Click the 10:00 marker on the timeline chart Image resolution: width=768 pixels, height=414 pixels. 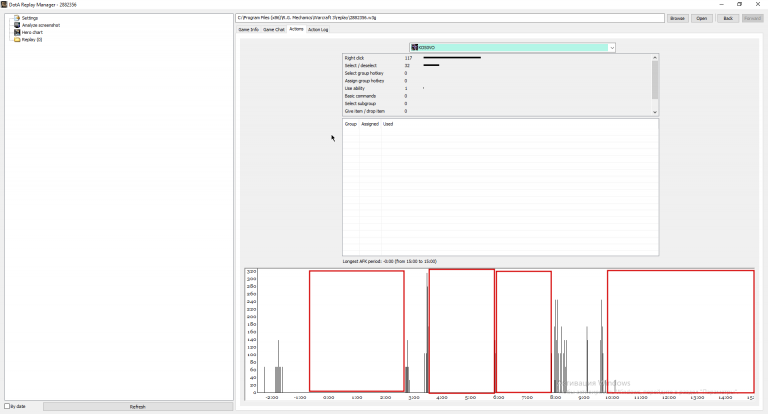(612, 397)
